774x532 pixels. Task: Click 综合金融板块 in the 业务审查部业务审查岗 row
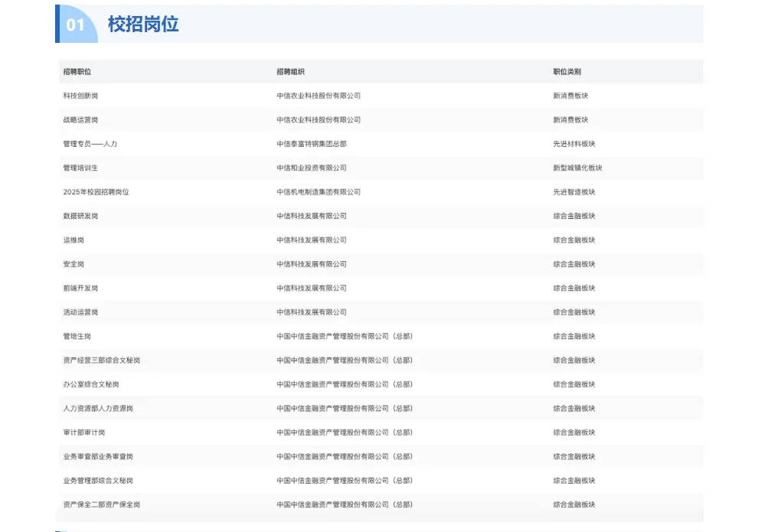[574, 456]
